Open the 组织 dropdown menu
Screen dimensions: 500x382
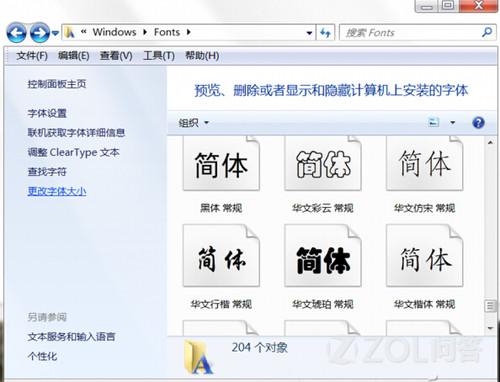click(194, 123)
